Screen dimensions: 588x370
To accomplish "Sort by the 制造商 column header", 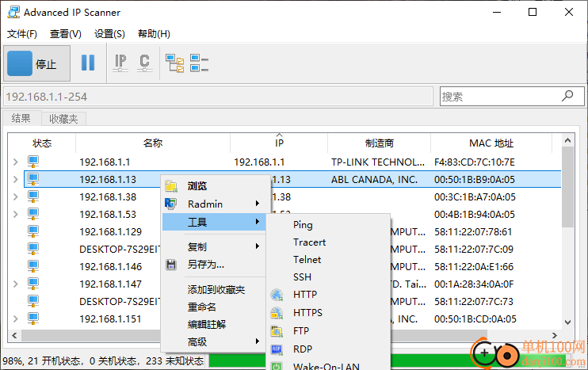I will (x=379, y=143).
